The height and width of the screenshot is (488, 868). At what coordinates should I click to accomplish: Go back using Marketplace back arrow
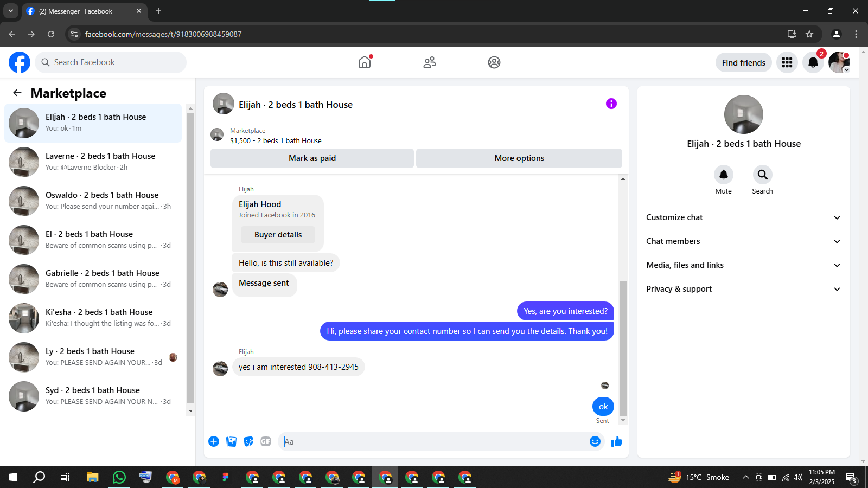17,93
